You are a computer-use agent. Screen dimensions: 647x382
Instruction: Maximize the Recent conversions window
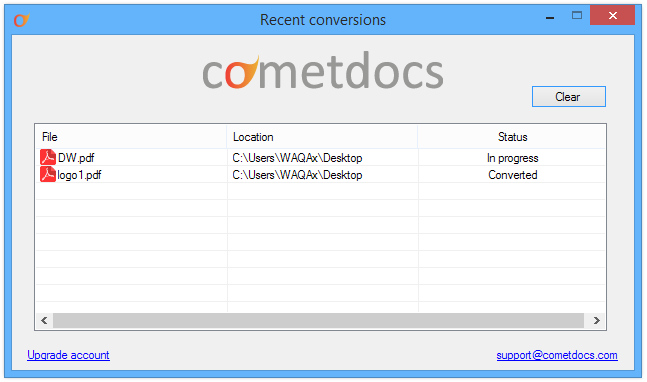coord(577,16)
